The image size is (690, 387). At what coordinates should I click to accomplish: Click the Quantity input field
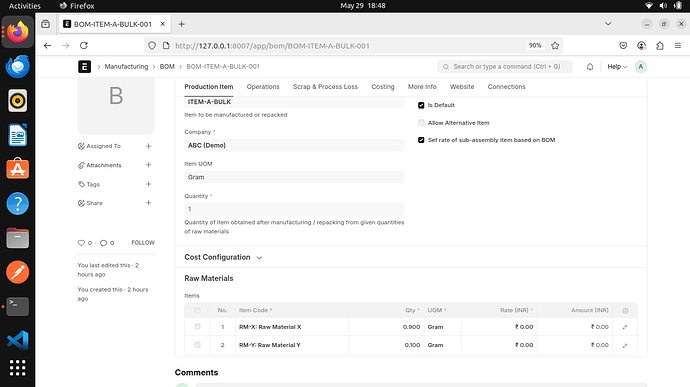[x=294, y=209]
